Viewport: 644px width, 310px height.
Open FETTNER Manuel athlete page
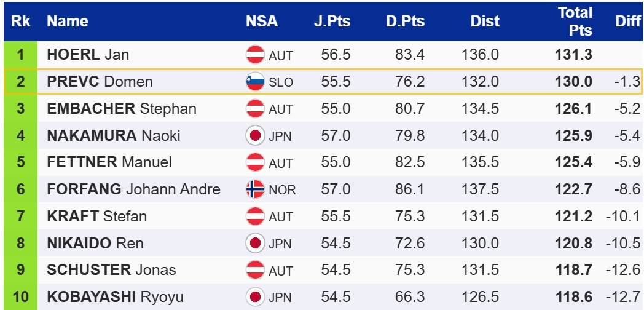109,162
